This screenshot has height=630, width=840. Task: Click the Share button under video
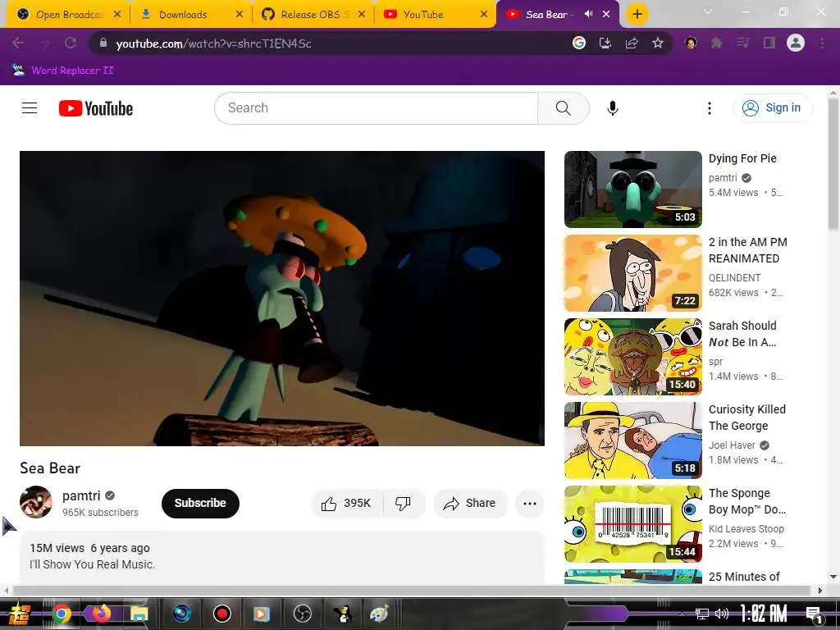pos(470,503)
